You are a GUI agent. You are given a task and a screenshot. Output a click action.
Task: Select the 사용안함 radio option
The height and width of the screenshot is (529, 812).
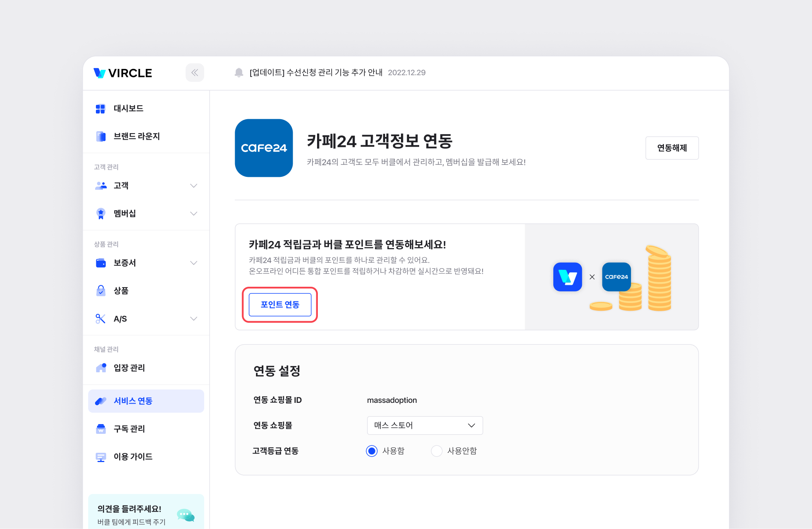click(x=437, y=451)
